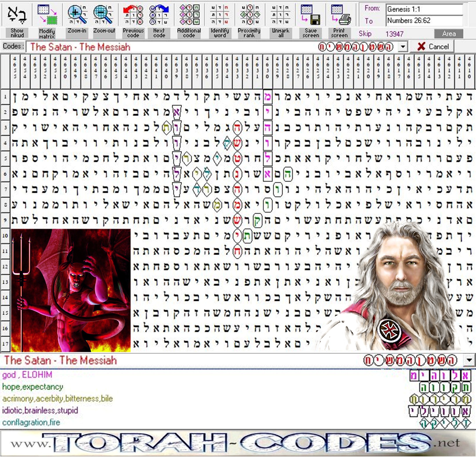Select the 'god, ELOHIM' code entry
Viewport: 476px width, 457px height.
coord(27,375)
